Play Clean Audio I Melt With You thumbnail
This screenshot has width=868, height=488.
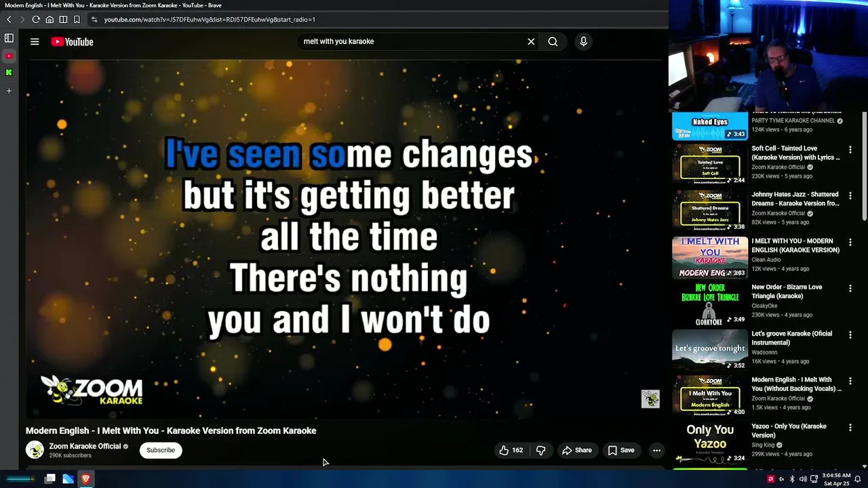(710, 257)
